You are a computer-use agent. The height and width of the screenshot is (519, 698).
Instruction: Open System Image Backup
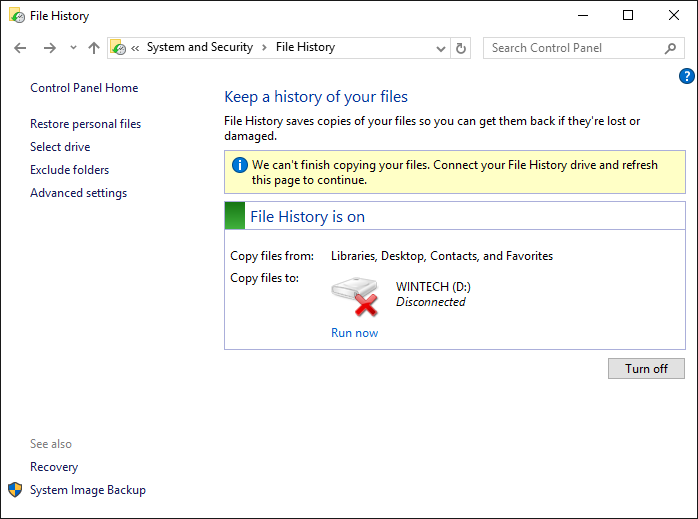point(88,490)
